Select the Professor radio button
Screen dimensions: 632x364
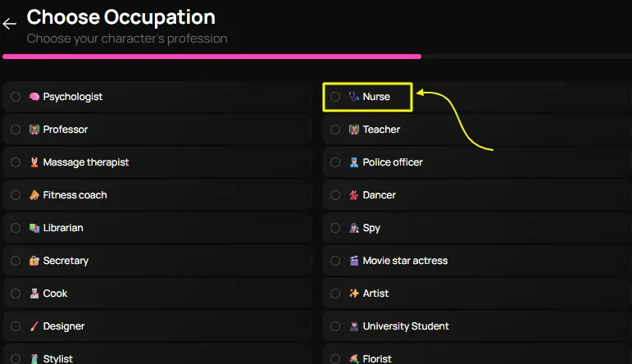pos(16,130)
